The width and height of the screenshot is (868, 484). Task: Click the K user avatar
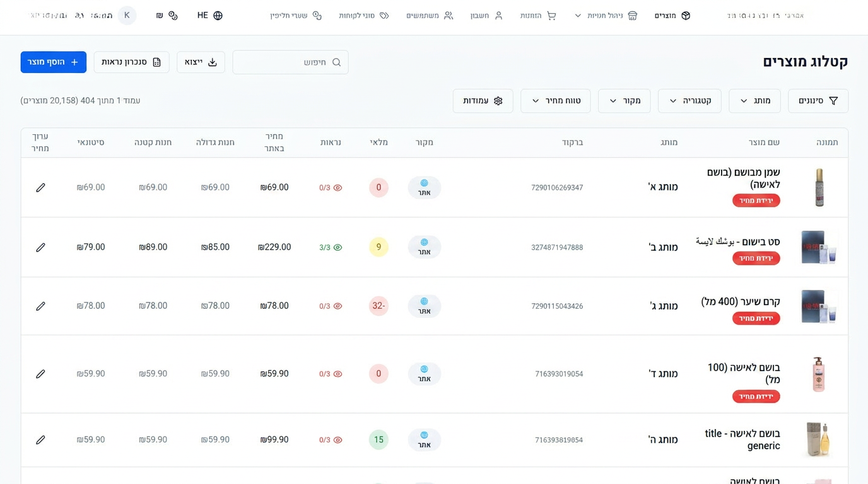tap(127, 16)
